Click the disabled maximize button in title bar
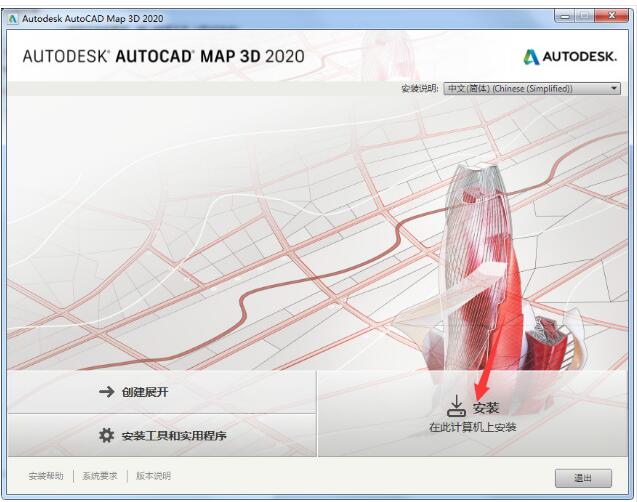This screenshot has width=637, height=502. [584, 17]
